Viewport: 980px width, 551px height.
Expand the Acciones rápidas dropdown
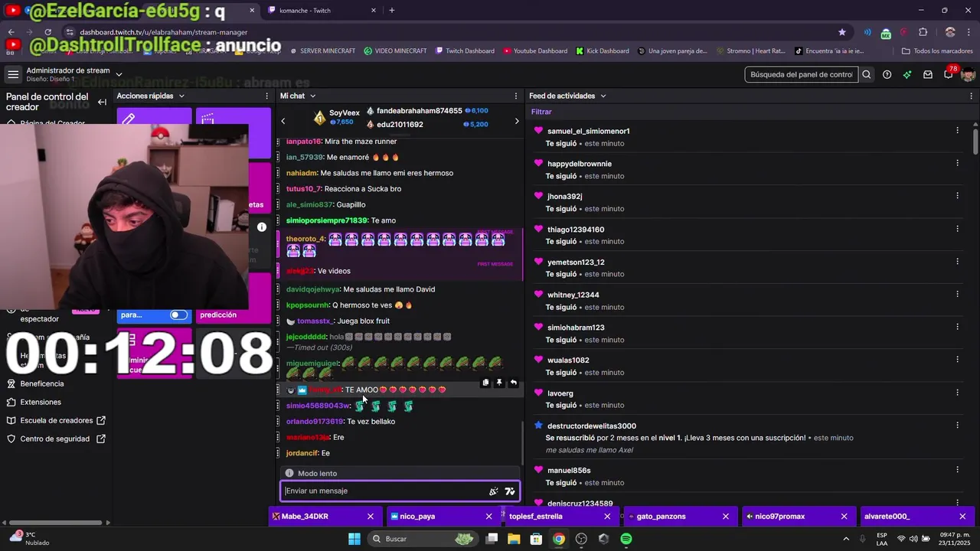click(x=181, y=96)
